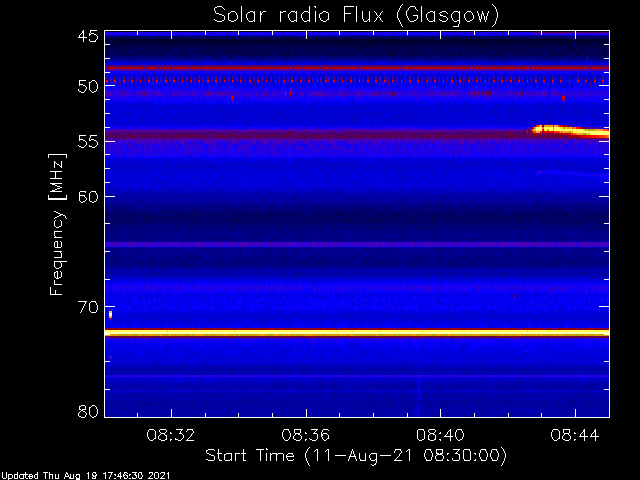Image resolution: width=640 pixels, height=480 pixels.
Task: Click the bright yellow horizontal band near 72 MHz
Action: (x=357, y=333)
